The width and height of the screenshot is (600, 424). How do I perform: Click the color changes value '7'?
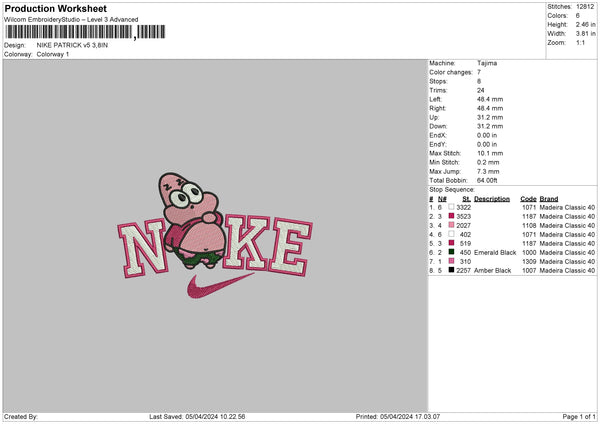pyautogui.click(x=479, y=72)
